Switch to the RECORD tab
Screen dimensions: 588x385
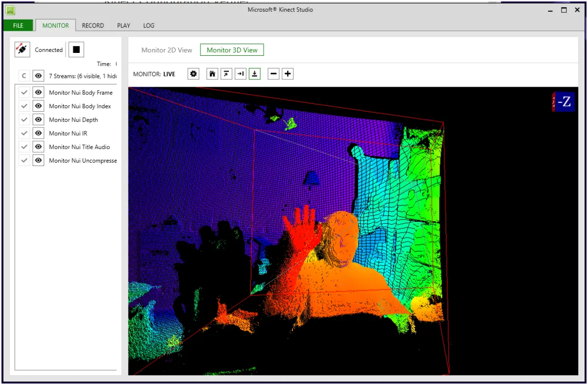point(93,25)
